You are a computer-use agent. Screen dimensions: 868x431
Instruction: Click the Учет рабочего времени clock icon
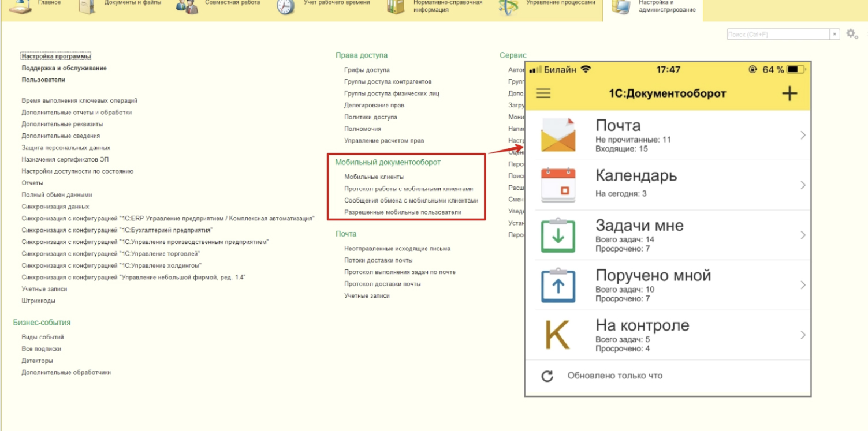click(285, 6)
